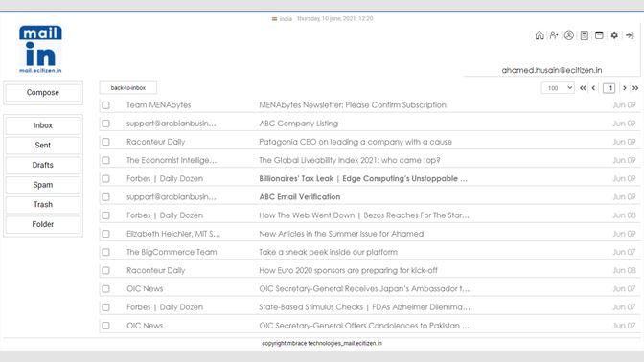Screen dimensions: 644x362
Task: Open the Sent folder
Action: coord(43,146)
